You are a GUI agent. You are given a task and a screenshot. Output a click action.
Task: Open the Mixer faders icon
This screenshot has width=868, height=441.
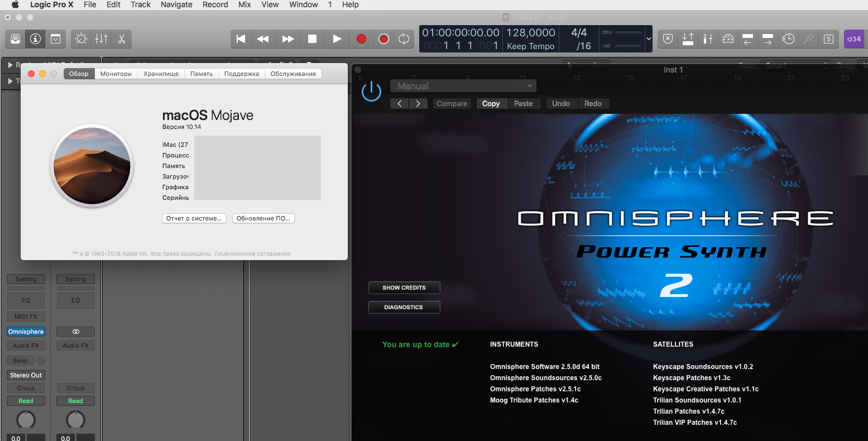[x=102, y=39]
